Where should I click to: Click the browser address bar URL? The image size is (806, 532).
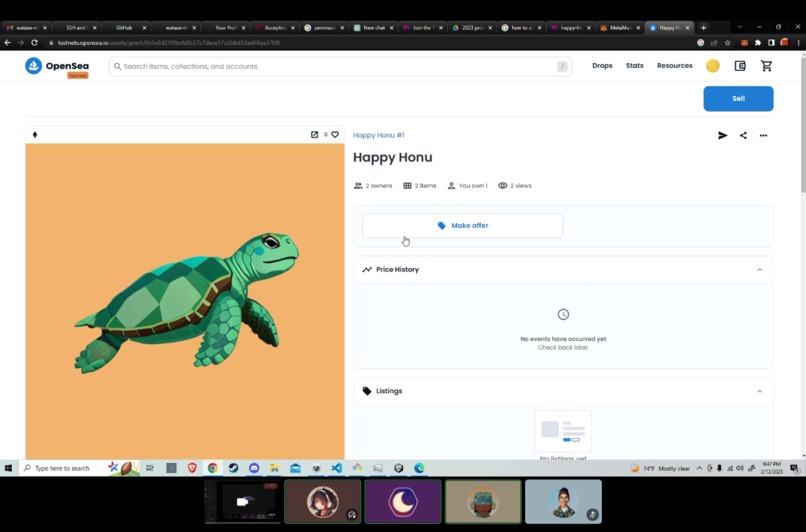pyautogui.click(x=169, y=43)
